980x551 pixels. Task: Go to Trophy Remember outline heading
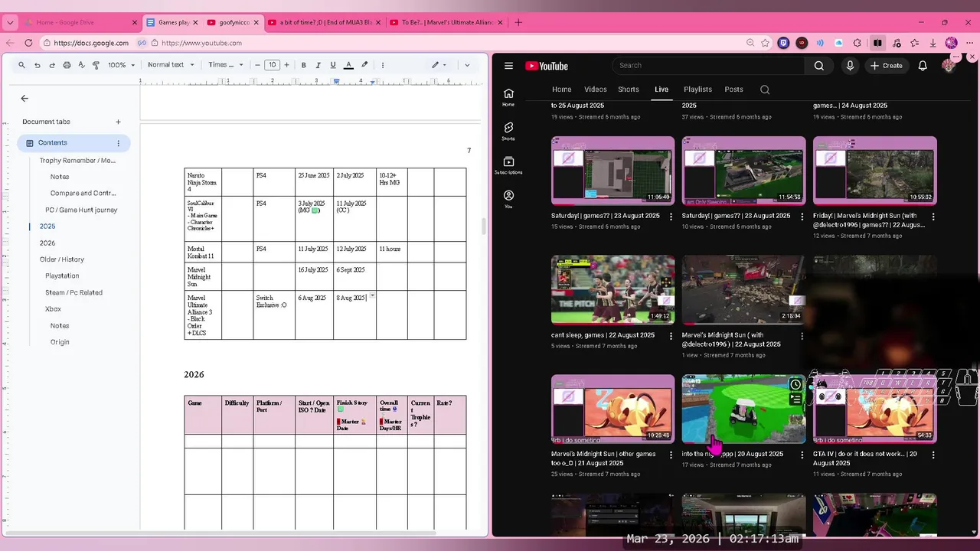(x=77, y=161)
